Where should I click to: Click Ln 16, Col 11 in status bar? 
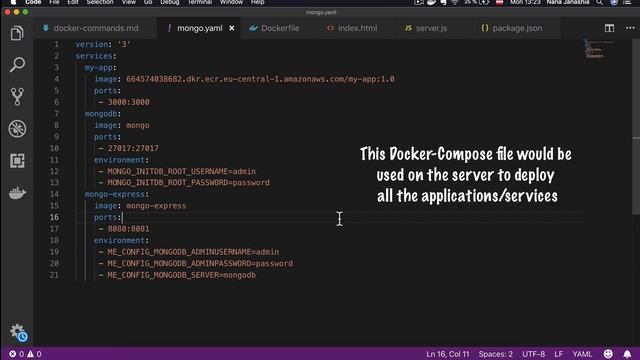448,354
